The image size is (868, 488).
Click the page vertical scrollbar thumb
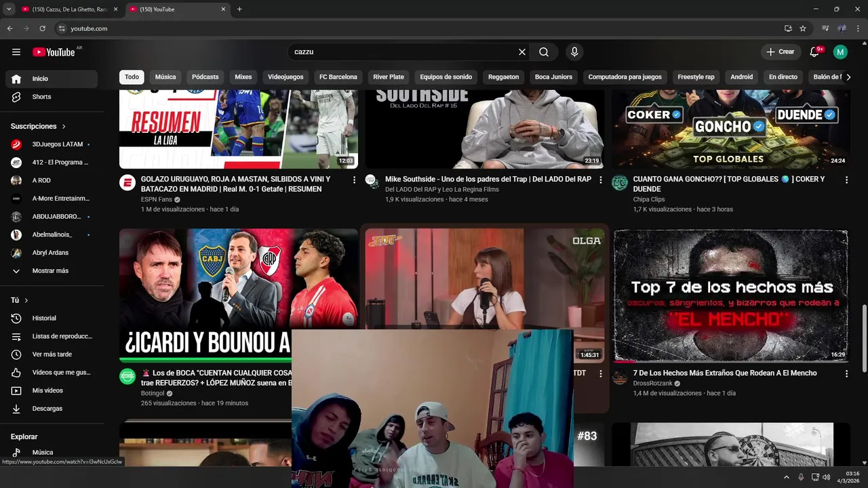click(x=864, y=338)
